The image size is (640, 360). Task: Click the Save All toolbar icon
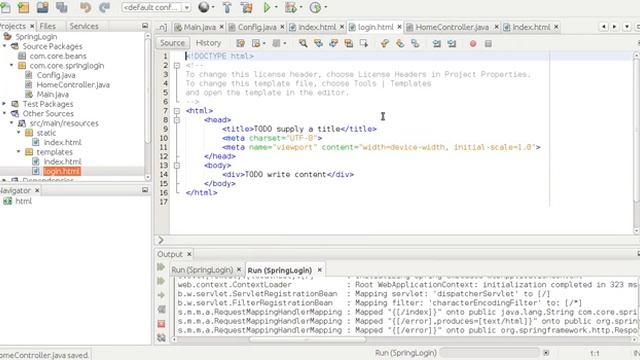coord(62,7)
